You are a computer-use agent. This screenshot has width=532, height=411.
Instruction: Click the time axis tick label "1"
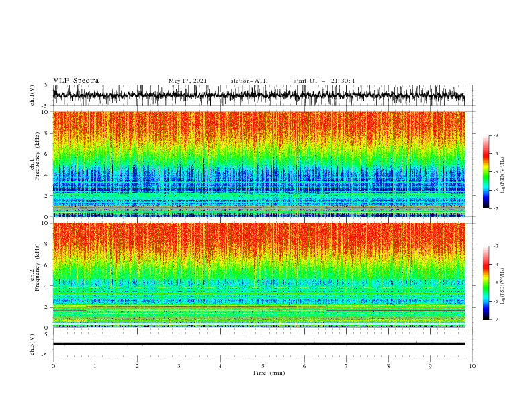pos(95,366)
